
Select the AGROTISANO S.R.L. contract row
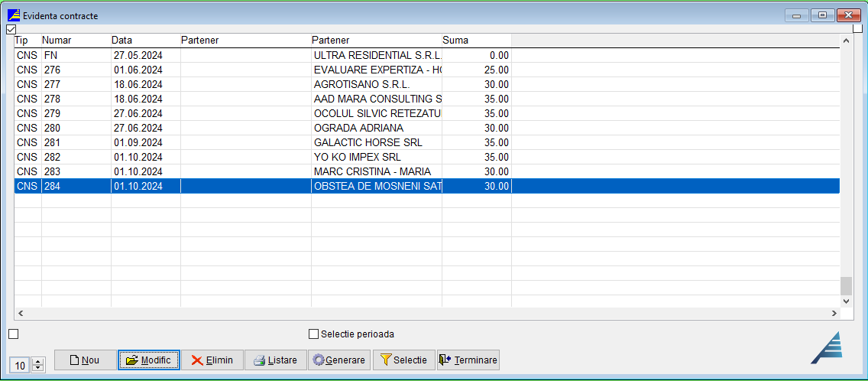pos(361,85)
